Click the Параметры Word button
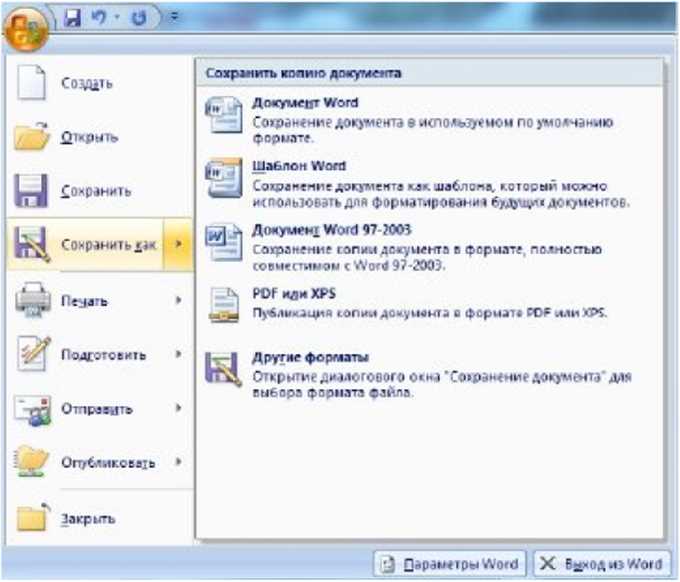Screen dimensions: 680x582 pyautogui.click(x=450, y=563)
